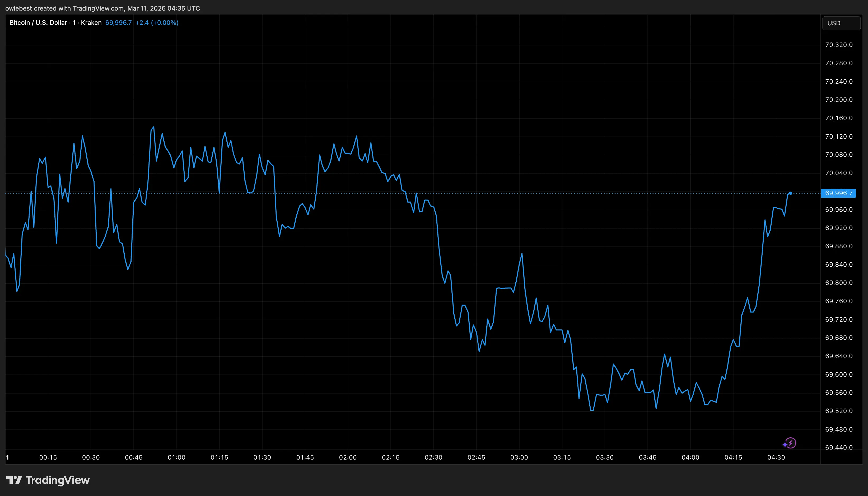Click the 00:15 timestamp on the axis
The image size is (868, 496).
point(48,457)
